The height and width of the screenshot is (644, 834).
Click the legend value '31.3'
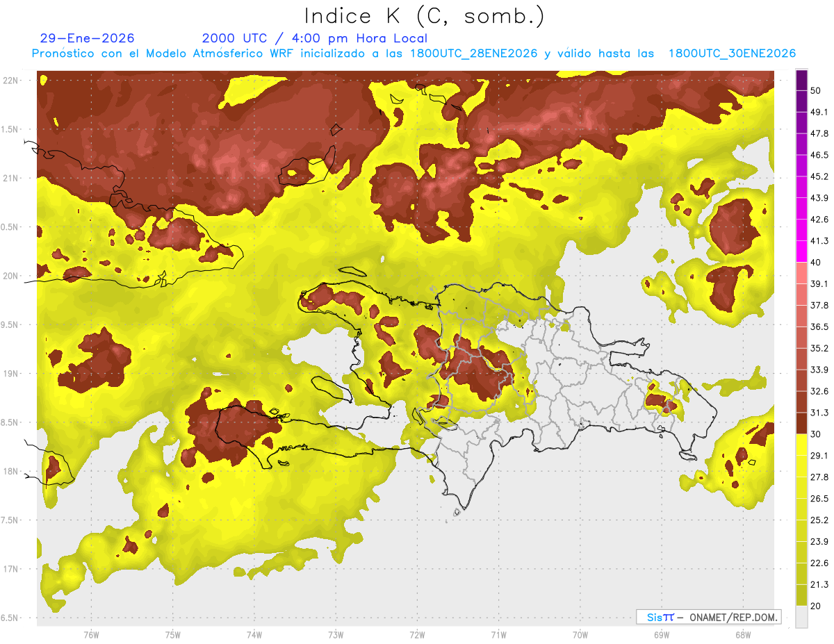(x=819, y=413)
